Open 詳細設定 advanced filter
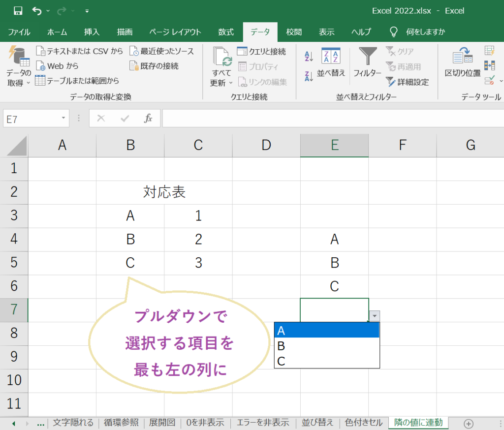The image size is (504, 430). click(x=407, y=82)
